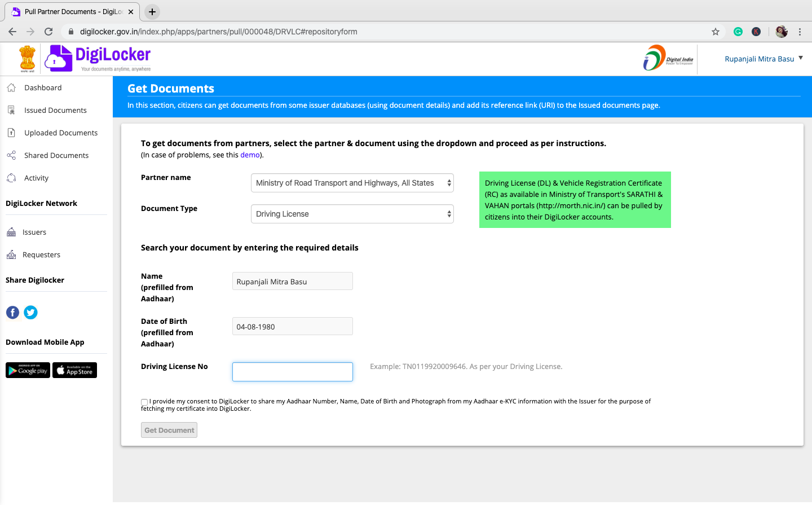Image resolution: width=812 pixels, height=505 pixels.
Task: Open Shared Documents section
Action: point(56,155)
